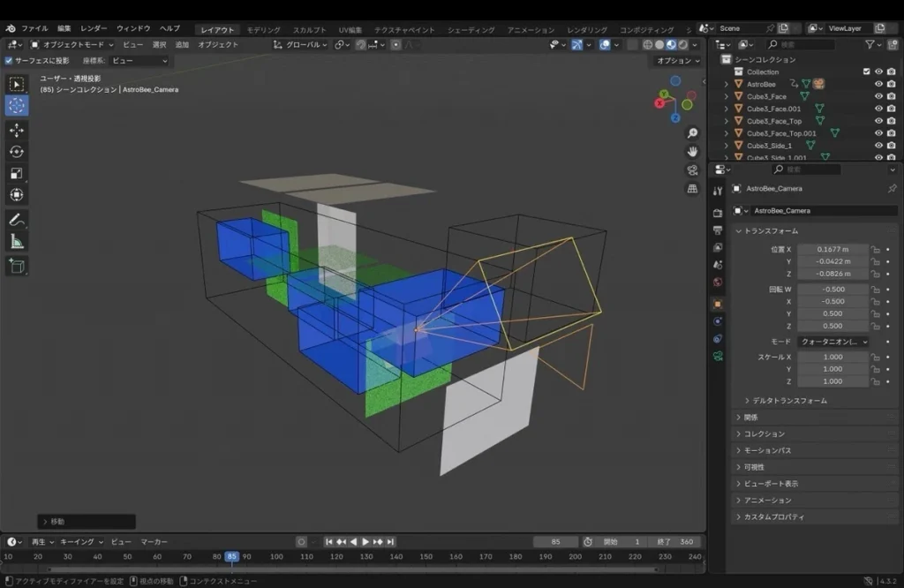Choose the Add Cube tool
The image size is (904, 588).
tap(17, 265)
